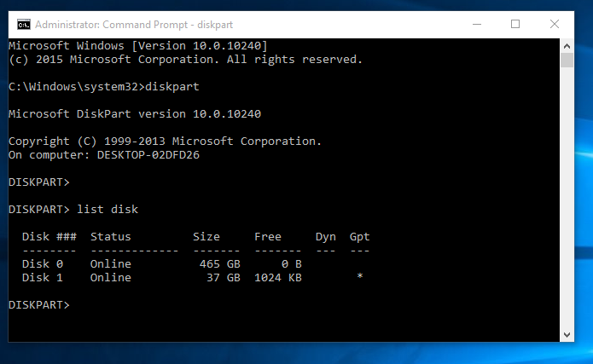
Task: Click the 'Status' column header
Action: pyautogui.click(x=110, y=237)
